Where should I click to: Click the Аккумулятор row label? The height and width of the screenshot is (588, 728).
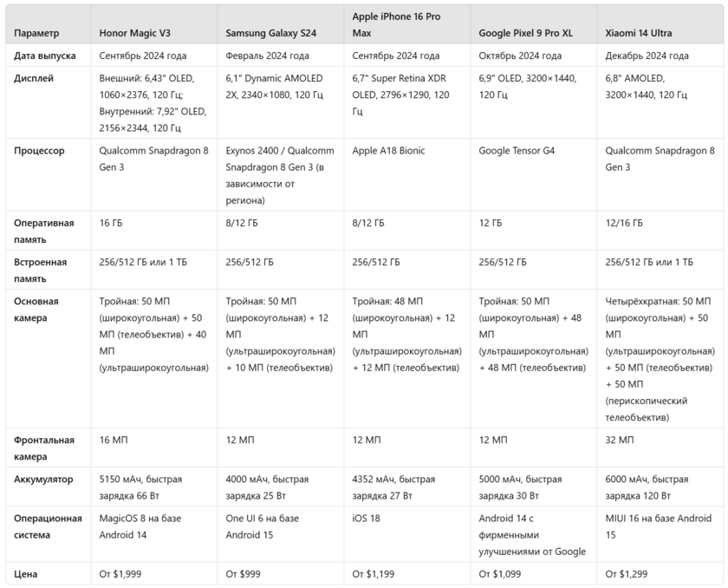[43, 479]
